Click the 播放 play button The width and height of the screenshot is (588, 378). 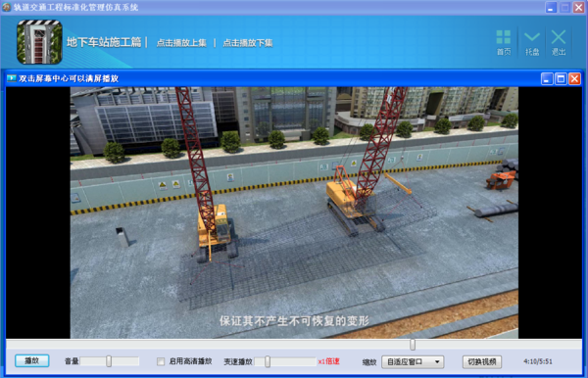(x=32, y=360)
